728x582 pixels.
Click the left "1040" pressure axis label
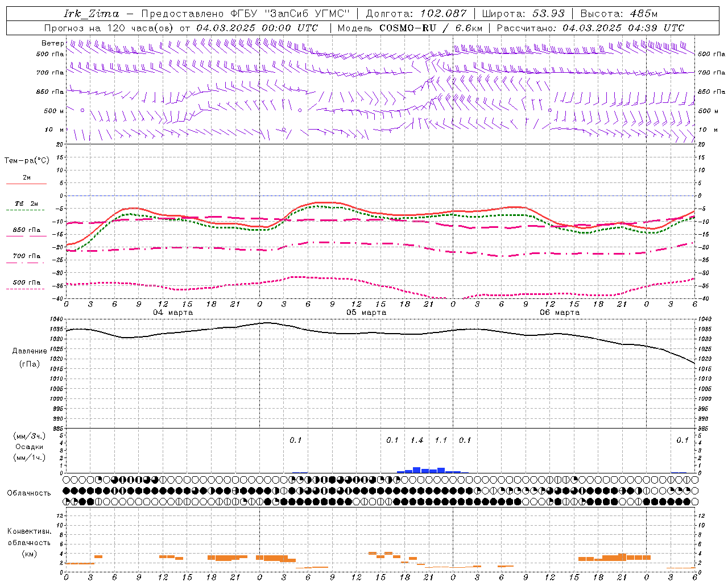click(x=57, y=319)
